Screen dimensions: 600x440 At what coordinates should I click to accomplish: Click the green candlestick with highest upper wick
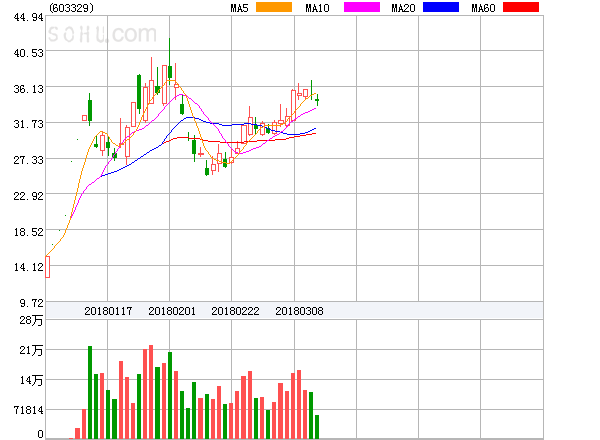point(170,61)
